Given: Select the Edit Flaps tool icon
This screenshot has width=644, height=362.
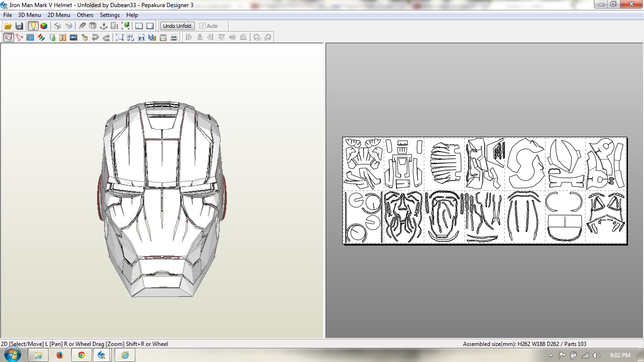Looking at the screenshot, I should [30, 37].
